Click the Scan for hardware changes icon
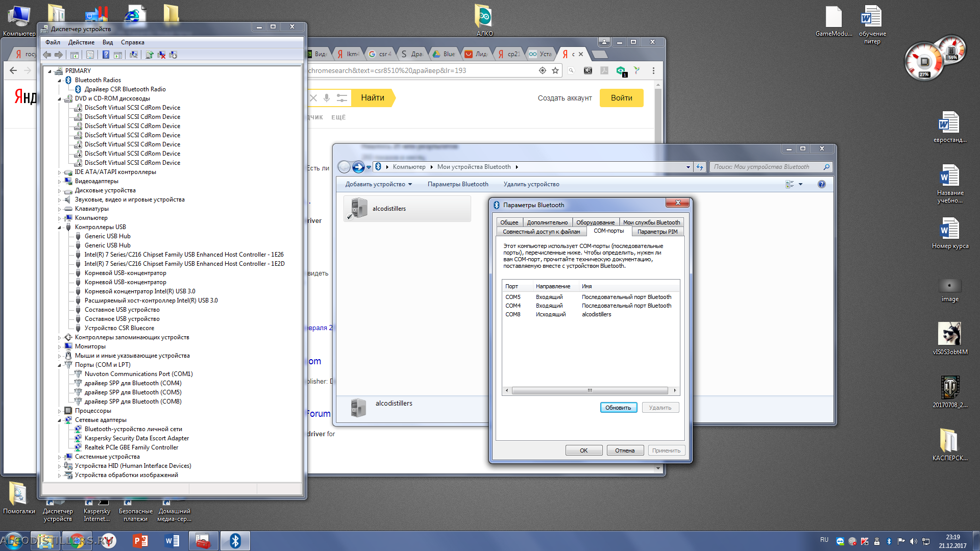Viewport: 980px width, 551px height. tap(134, 55)
